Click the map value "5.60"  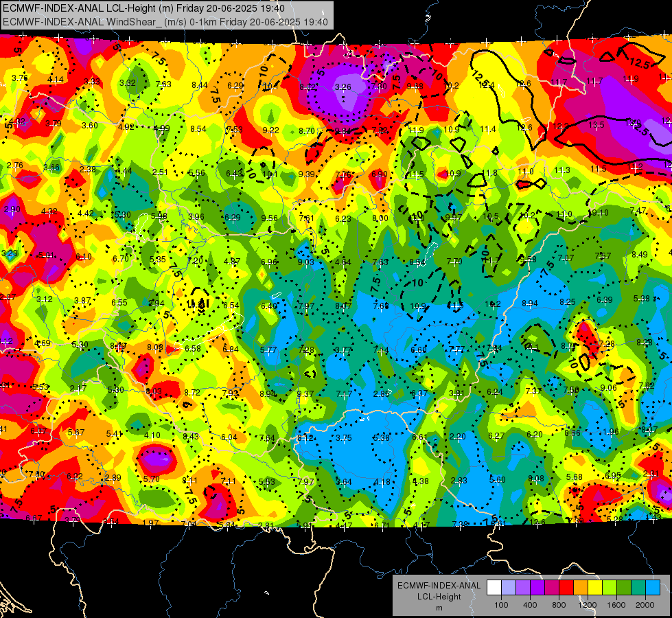(497, 479)
